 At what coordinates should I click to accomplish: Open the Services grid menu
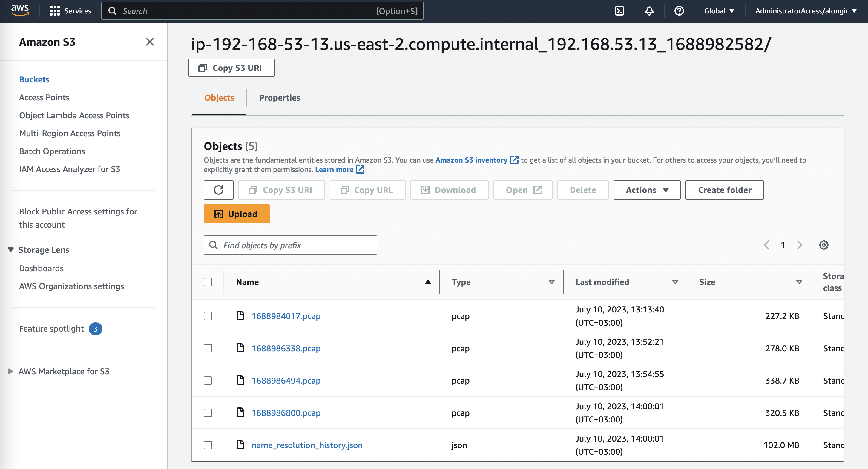pos(70,11)
